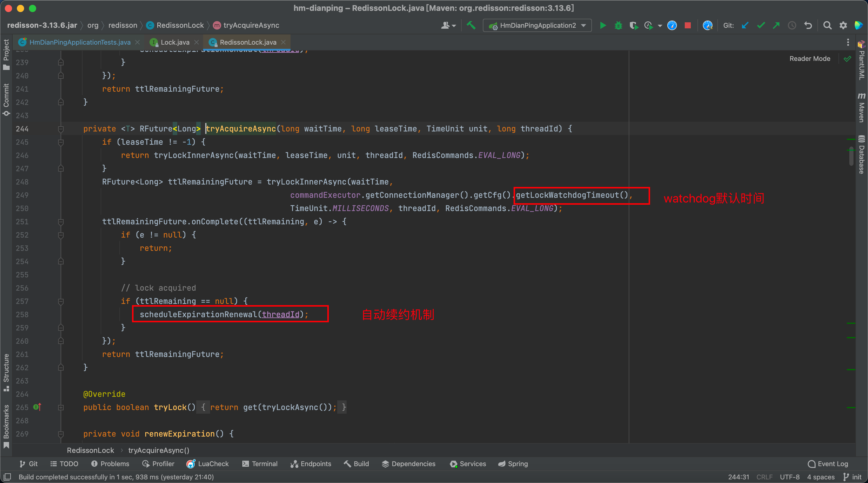Toggle Reader Mode in the editor
Image resolution: width=868 pixels, height=483 pixels.
[810, 59]
